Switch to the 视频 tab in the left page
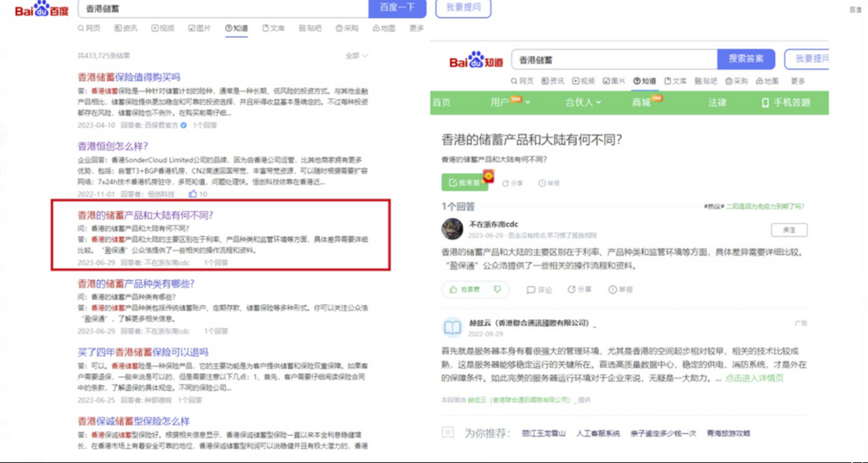 (163, 28)
